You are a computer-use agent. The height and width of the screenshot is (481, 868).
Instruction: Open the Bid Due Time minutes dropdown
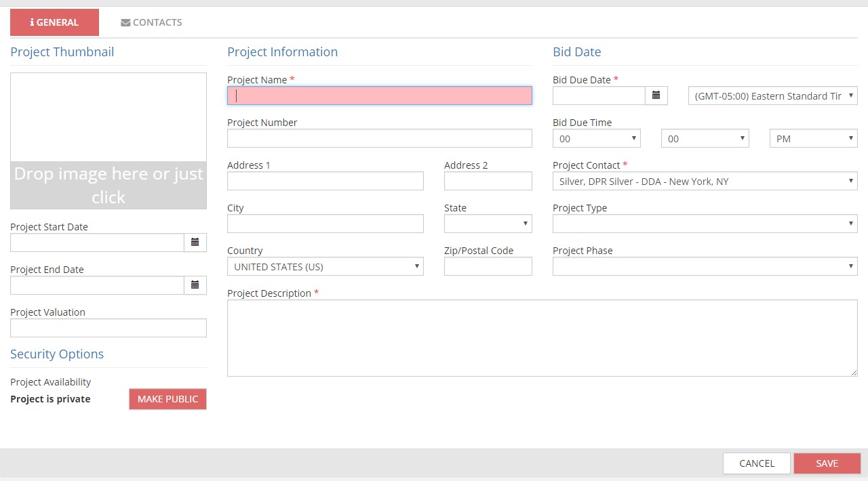tap(705, 139)
